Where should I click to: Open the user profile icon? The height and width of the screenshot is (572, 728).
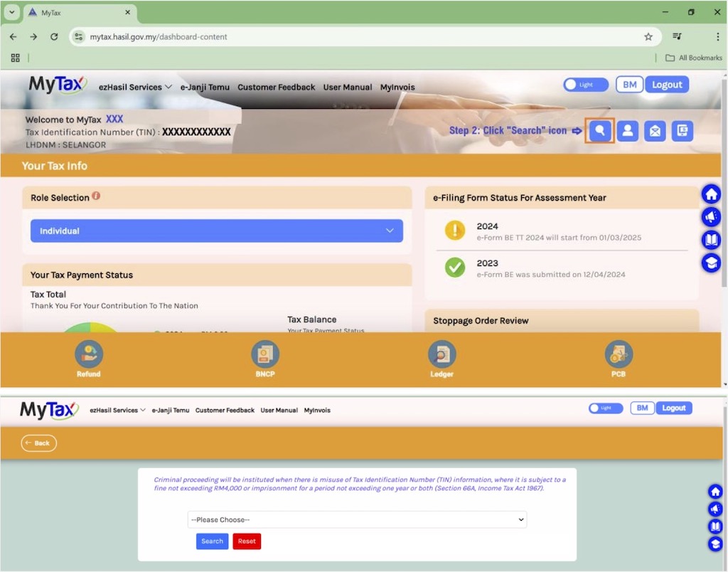(628, 131)
